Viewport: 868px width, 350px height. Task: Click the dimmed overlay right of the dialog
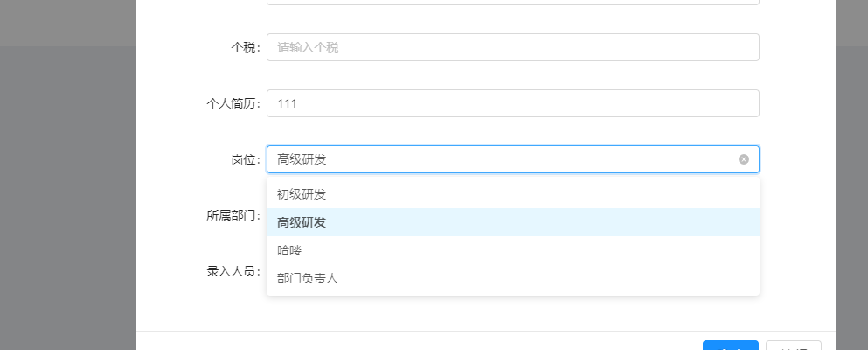click(851, 192)
